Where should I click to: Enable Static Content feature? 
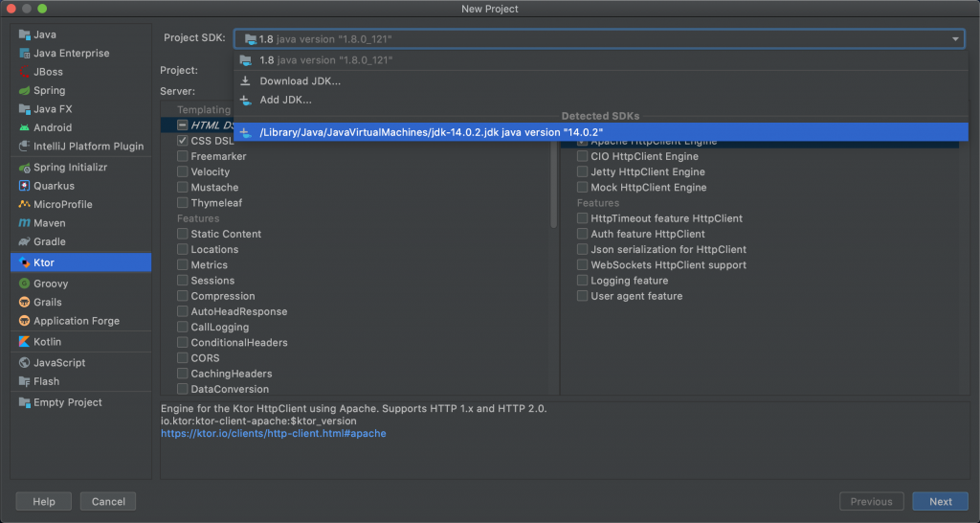pyautogui.click(x=183, y=234)
